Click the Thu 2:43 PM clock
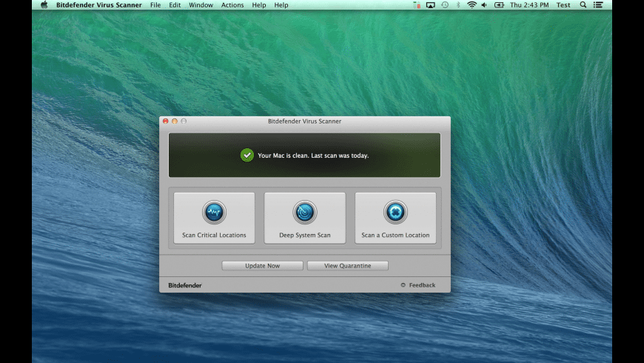The height and width of the screenshot is (363, 644). [x=529, y=5]
